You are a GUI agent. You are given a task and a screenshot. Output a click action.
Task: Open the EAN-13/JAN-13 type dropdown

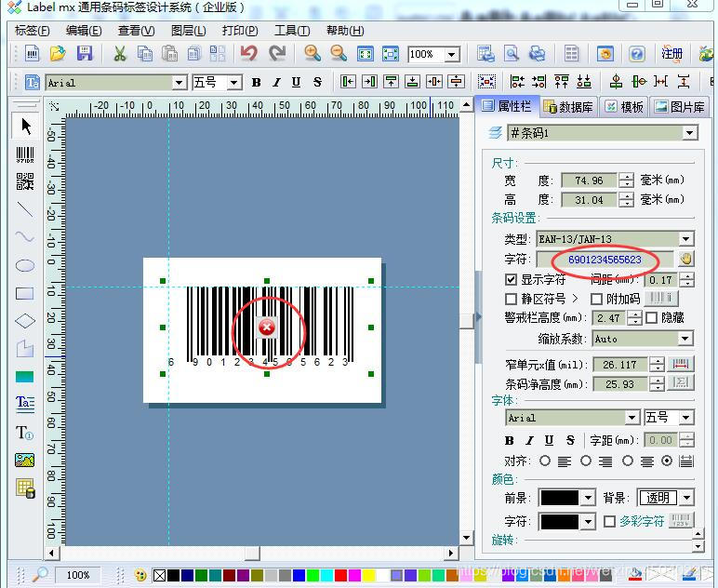click(x=685, y=238)
